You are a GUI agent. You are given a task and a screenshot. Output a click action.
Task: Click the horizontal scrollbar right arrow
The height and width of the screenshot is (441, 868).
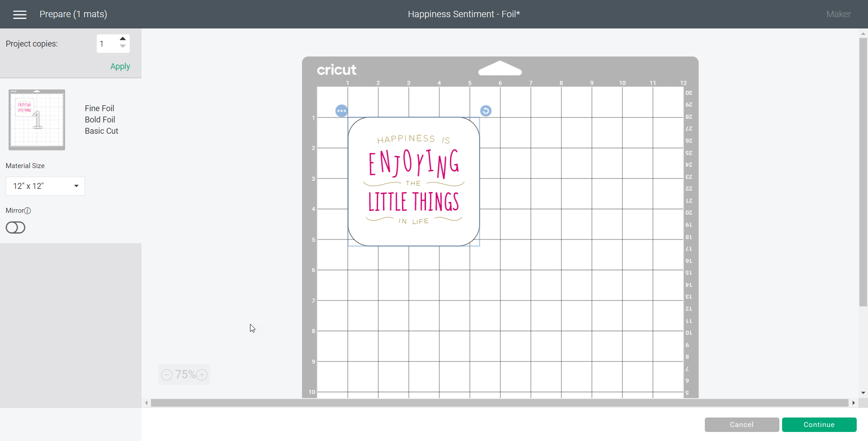pos(853,403)
